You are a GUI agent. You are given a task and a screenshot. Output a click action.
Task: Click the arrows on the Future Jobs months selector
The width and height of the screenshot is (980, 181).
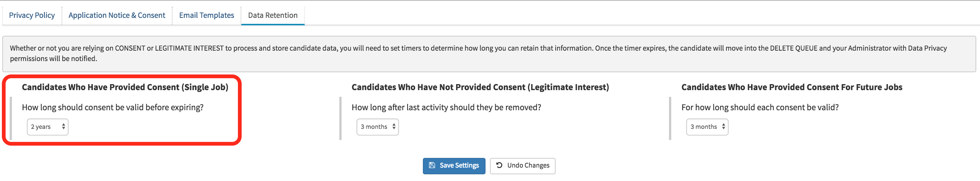pos(723,127)
